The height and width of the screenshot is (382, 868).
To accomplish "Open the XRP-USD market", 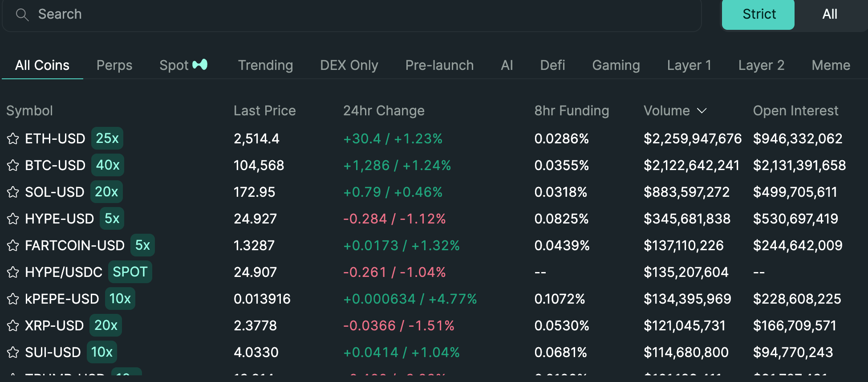I will [54, 325].
